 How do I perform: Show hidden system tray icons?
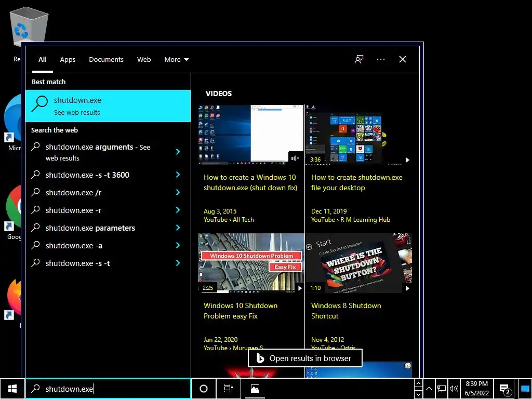429,389
